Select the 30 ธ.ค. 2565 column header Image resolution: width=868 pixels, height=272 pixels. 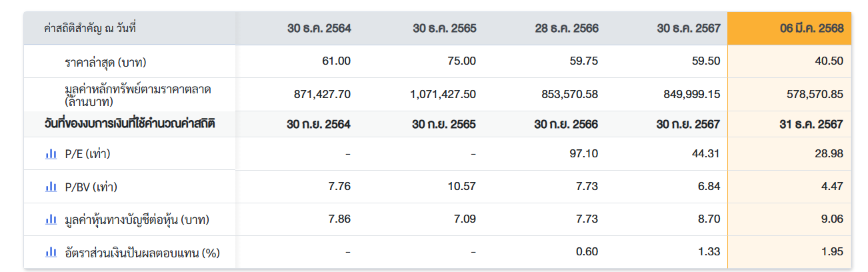coord(444,29)
